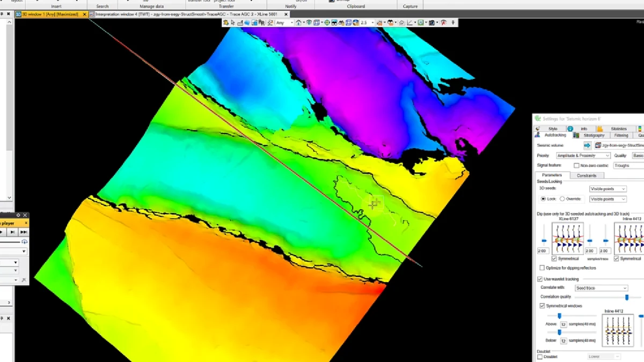The image size is (644, 362).
Task: Switch to the Info tab
Action: click(x=584, y=129)
